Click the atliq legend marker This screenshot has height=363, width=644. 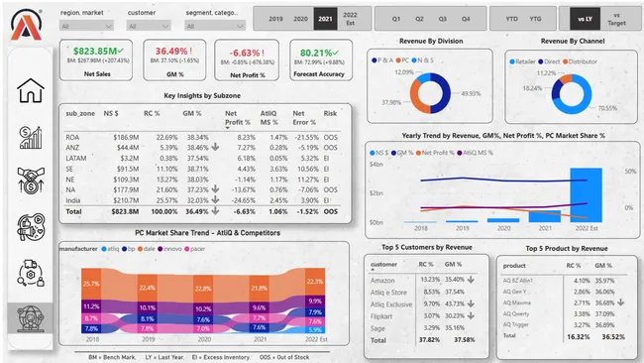[x=104, y=249]
